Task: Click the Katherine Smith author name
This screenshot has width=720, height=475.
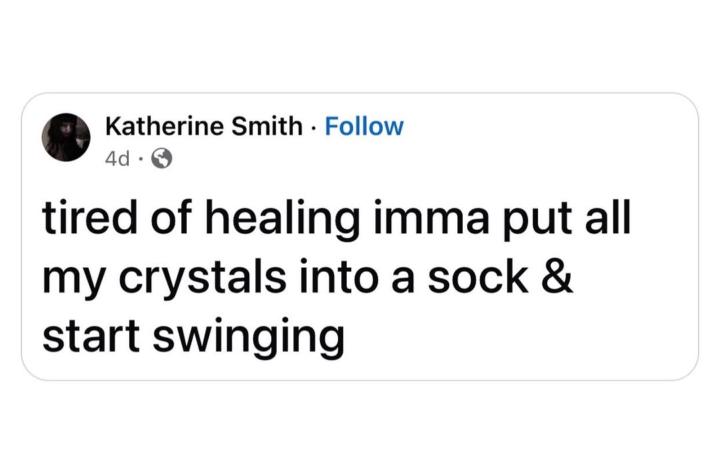Action: (204, 126)
